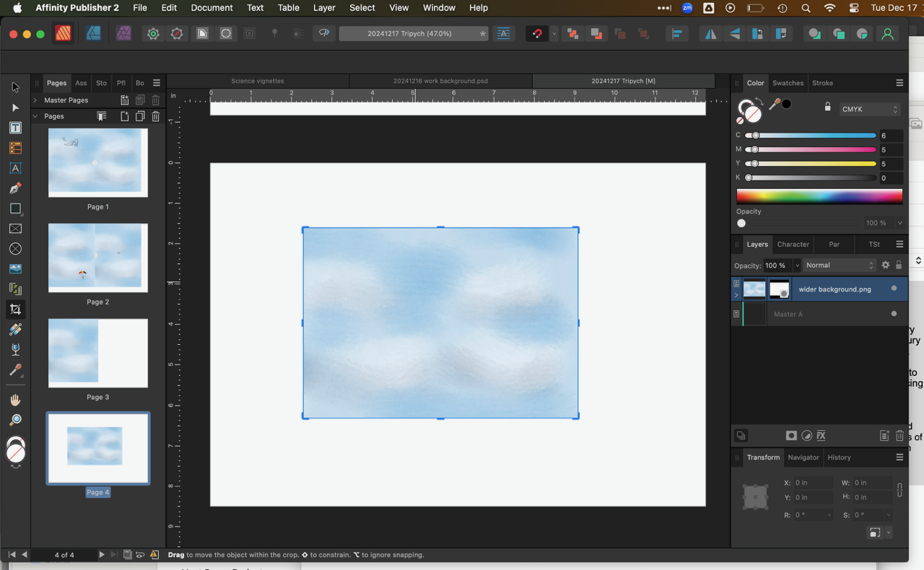Expand the Master Pages section
This screenshot has height=570, width=924.
pos(35,100)
